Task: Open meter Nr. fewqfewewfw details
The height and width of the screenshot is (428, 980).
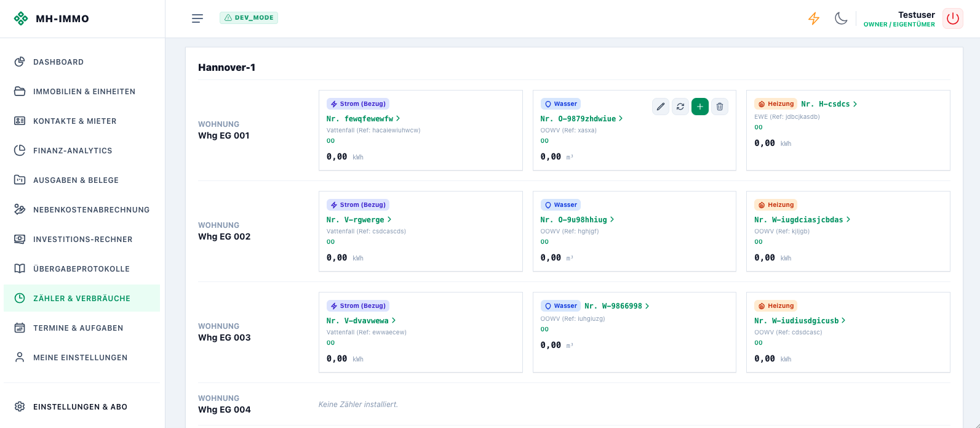Action: pos(364,118)
